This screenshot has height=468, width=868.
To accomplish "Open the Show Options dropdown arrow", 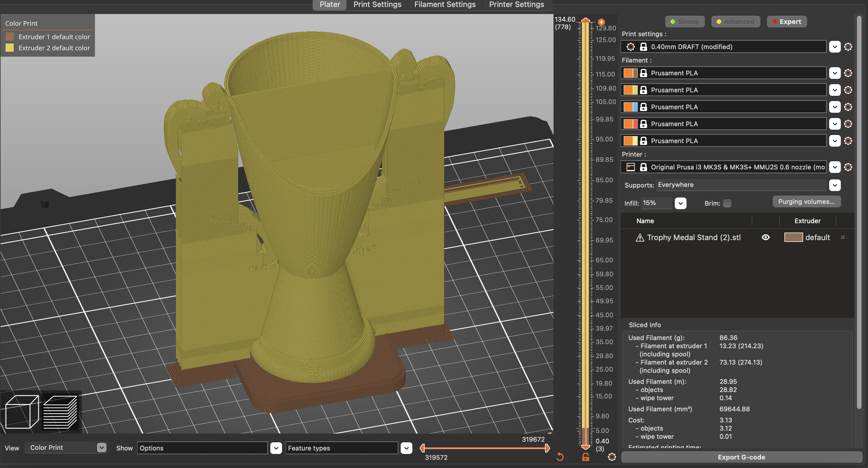I will coord(276,448).
